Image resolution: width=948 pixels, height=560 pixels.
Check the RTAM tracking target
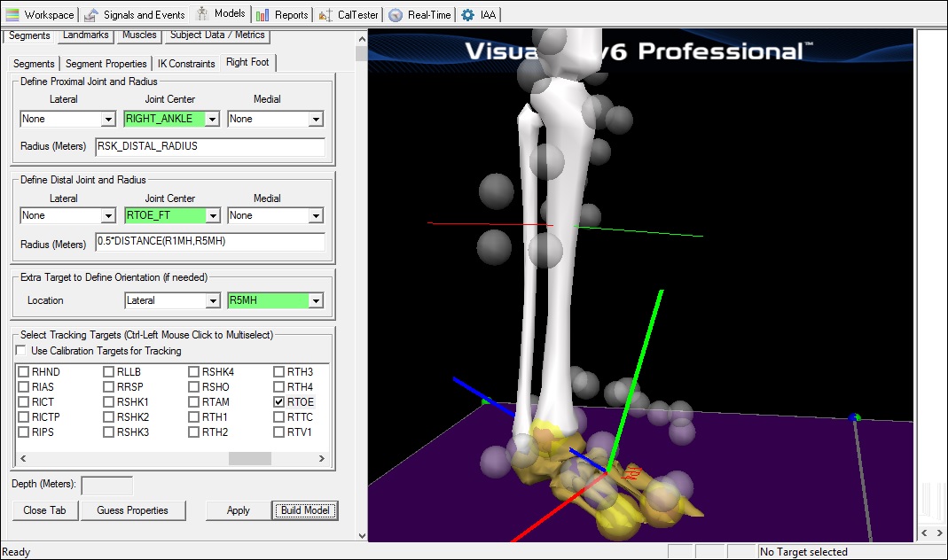[194, 401]
